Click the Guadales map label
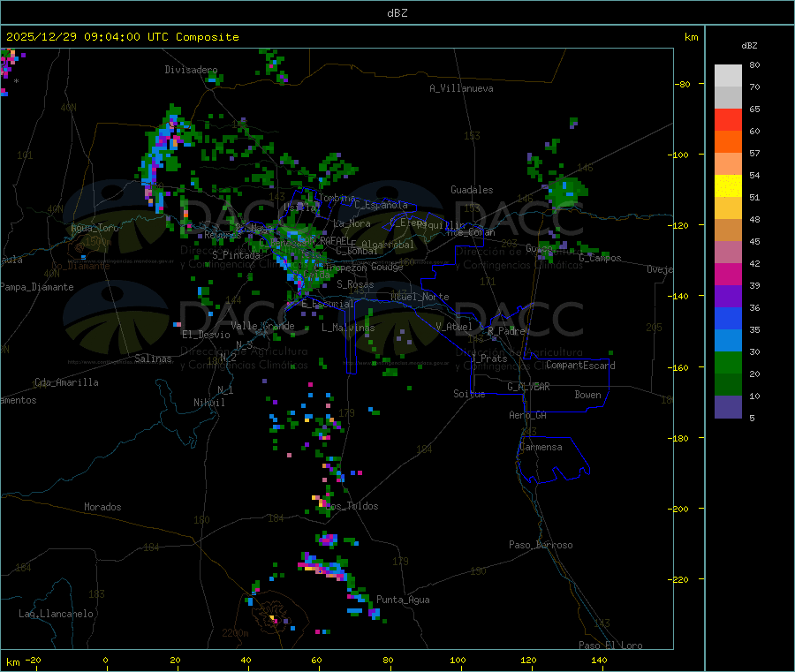 472,190
